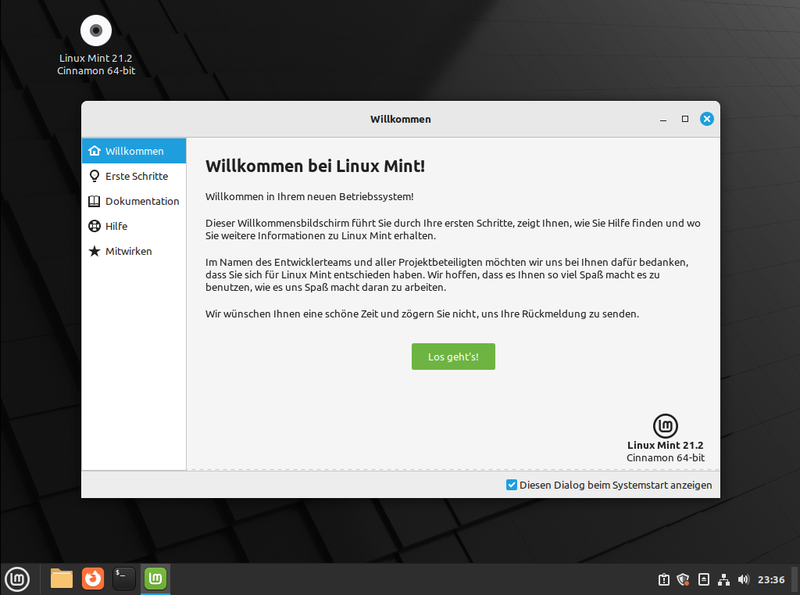Click the Welcome app taskbar button
The height and width of the screenshot is (595, 800).
(155, 579)
